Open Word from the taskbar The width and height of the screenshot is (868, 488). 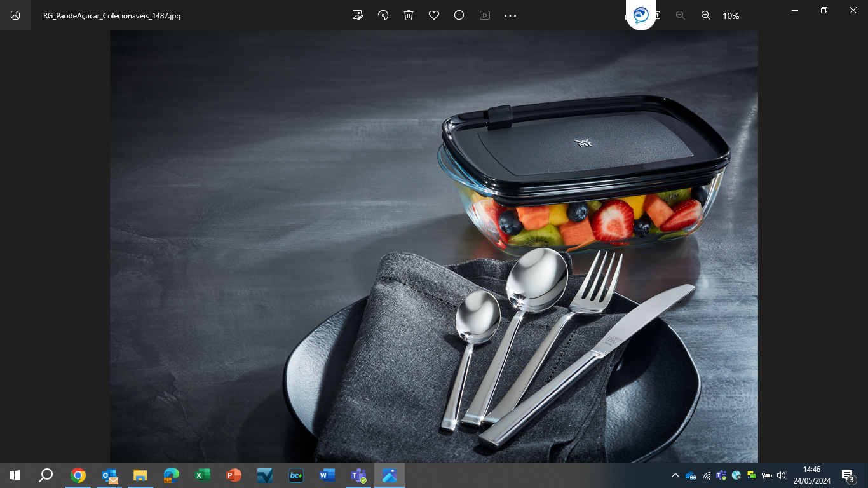(327, 475)
